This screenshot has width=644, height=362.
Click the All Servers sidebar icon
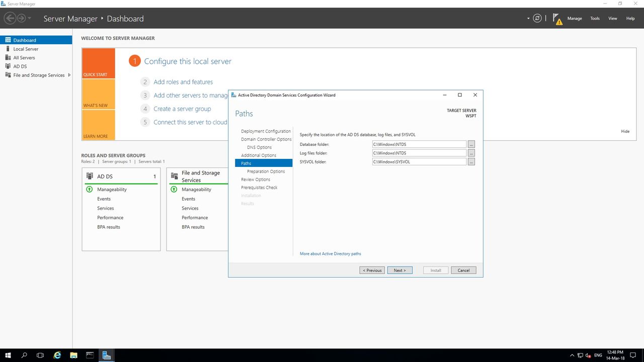coord(8,58)
